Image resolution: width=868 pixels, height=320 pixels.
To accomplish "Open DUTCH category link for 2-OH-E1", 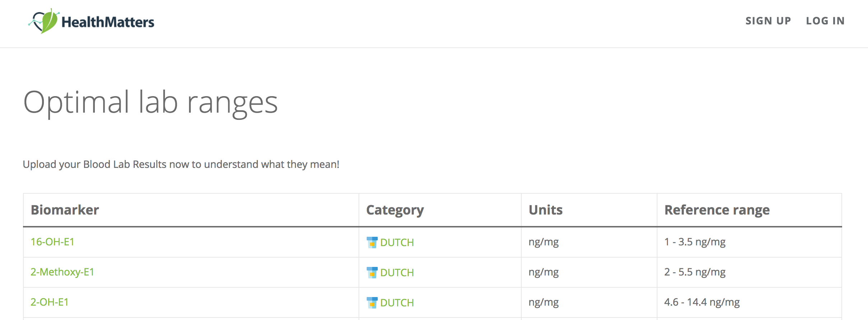I will point(397,303).
